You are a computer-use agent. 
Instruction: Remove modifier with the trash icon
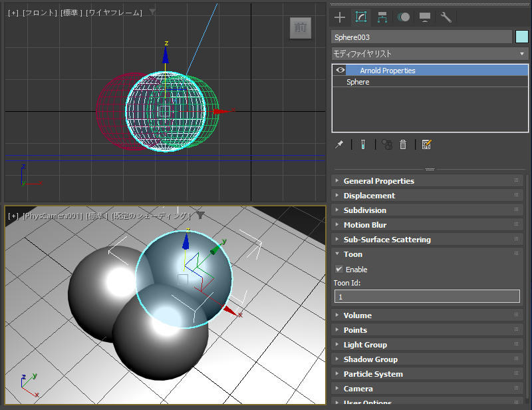403,144
